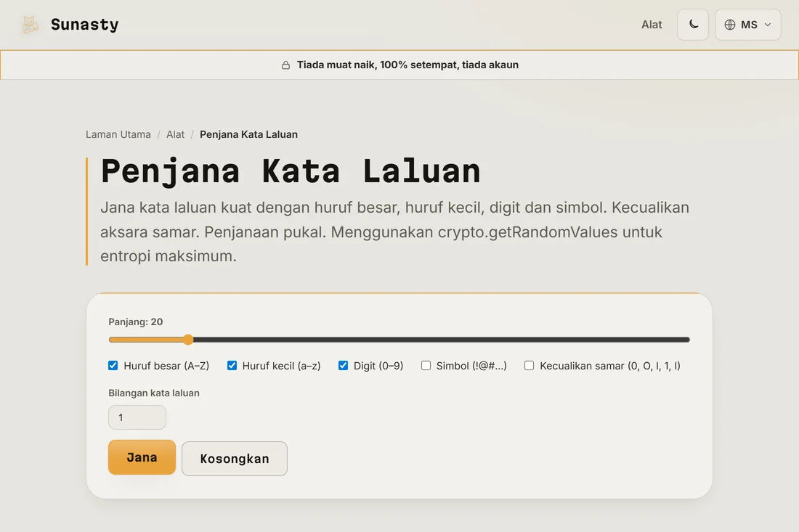Screen dimensions: 799x532
Task: Click the Sunasty cat logo icon
Action: 30,25
